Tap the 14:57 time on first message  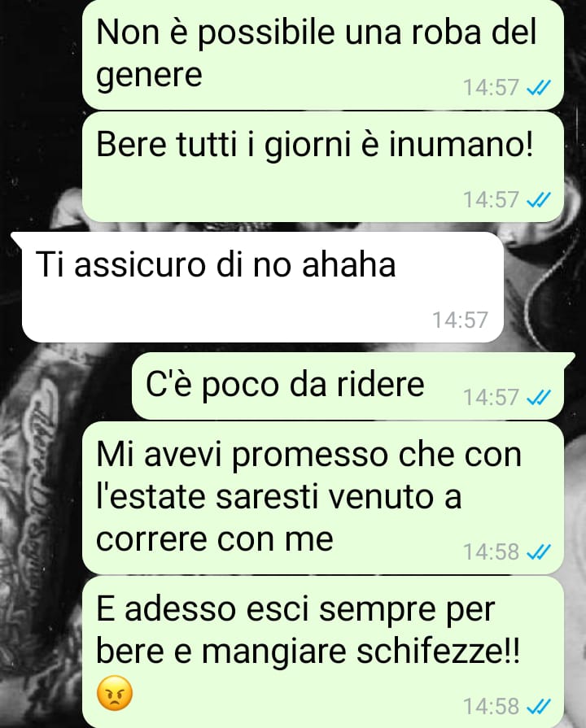(x=491, y=87)
